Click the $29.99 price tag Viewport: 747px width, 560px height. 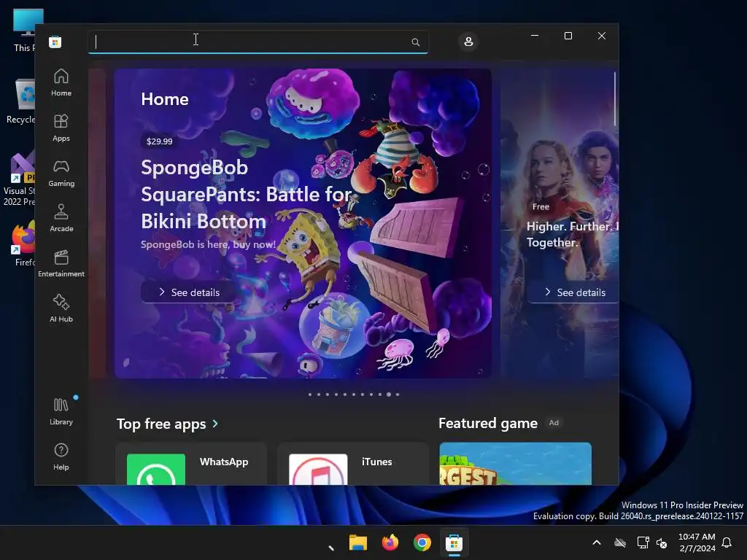pyautogui.click(x=160, y=141)
